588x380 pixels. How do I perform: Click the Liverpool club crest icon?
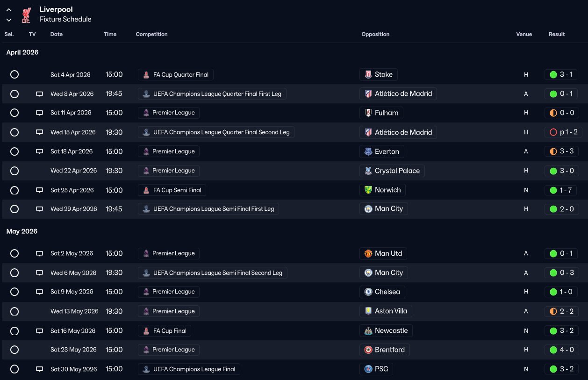coord(26,14)
